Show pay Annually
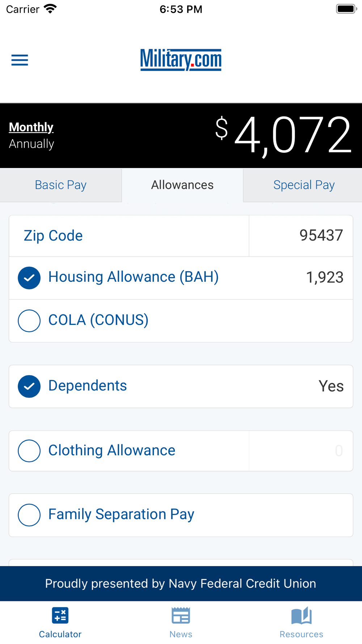 click(x=31, y=144)
